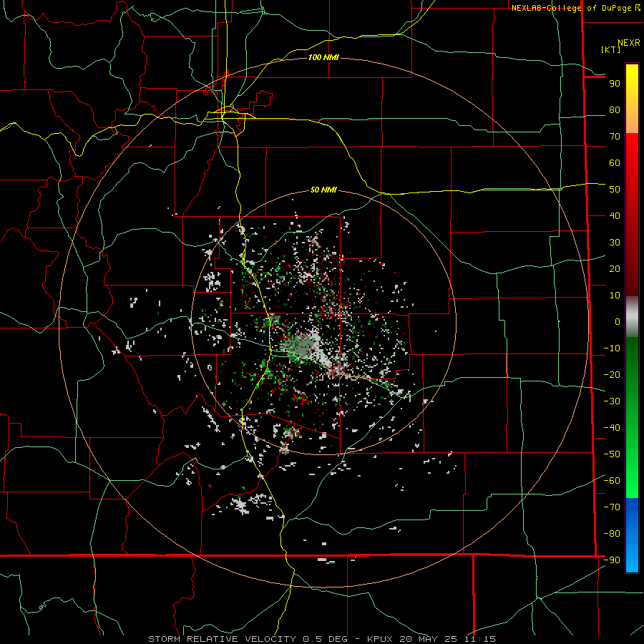Click the 100 NMI range ring label
The height and width of the screenshot is (644, 644).
point(323,57)
